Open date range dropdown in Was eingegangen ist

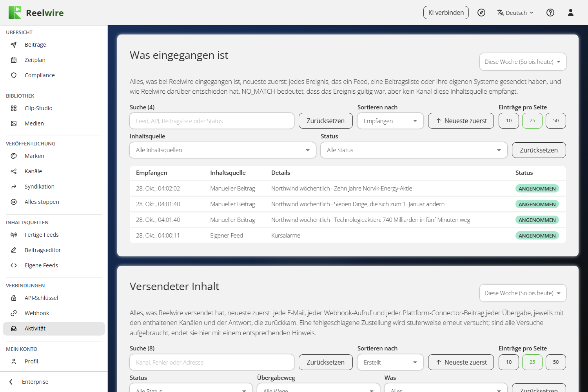click(523, 62)
